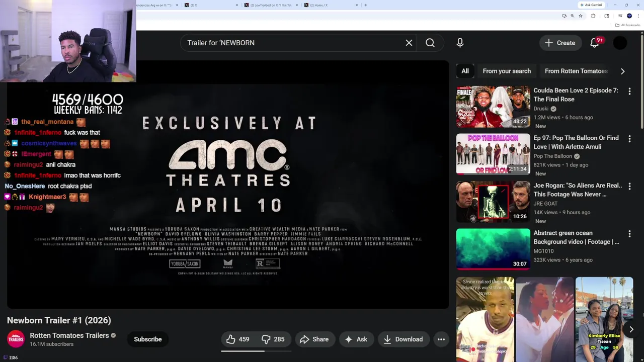This screenshot has height=362, width=644.
Task: Open options for Abstract green ocean video
Action: pos(629,234)
